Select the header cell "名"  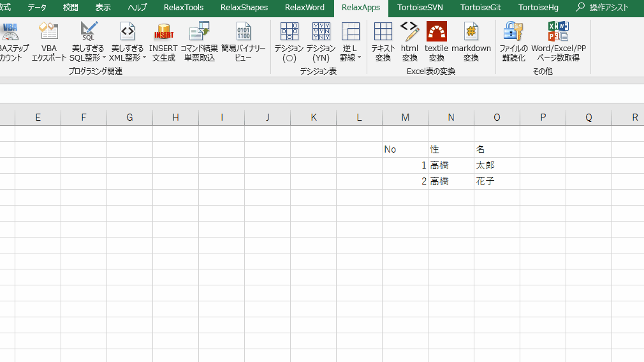click(x=497, y=149)
